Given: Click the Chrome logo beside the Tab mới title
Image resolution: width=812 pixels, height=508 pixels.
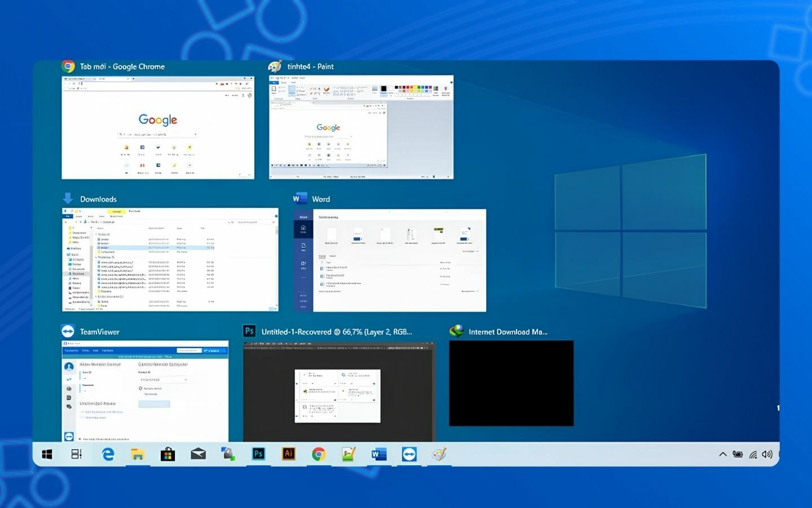Looking at the screenshot, I should click(x=68, y=67).
